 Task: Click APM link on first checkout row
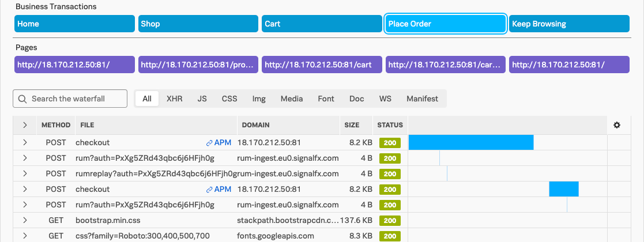click(x=219, y=142)
